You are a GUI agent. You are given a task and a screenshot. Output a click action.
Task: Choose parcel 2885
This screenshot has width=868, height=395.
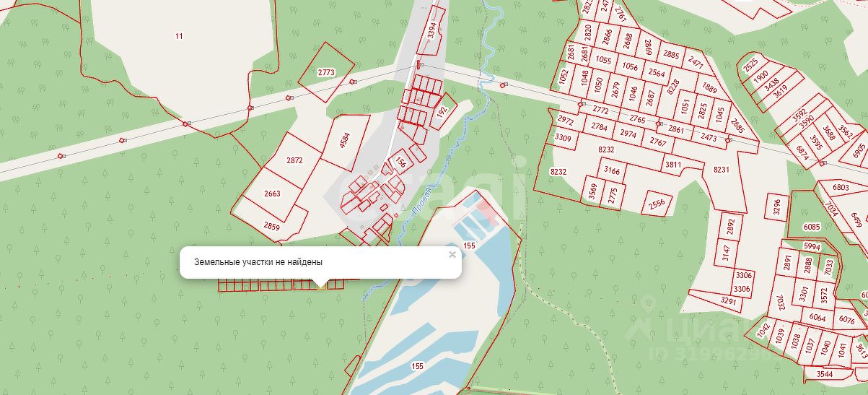click(671, 54)
